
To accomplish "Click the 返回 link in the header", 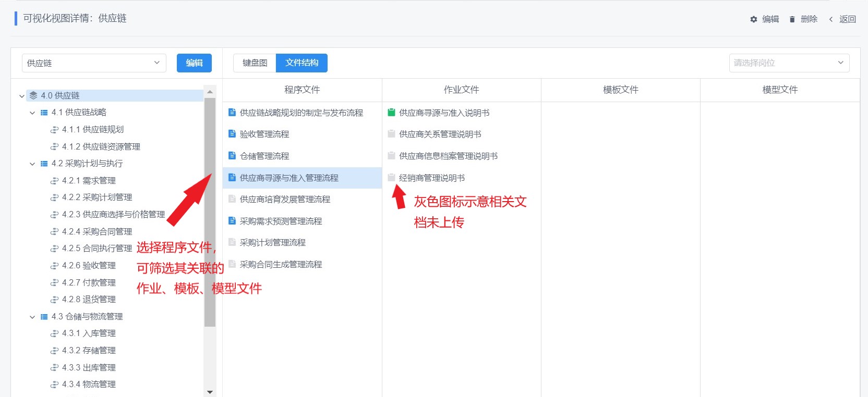I will [848, 19].
